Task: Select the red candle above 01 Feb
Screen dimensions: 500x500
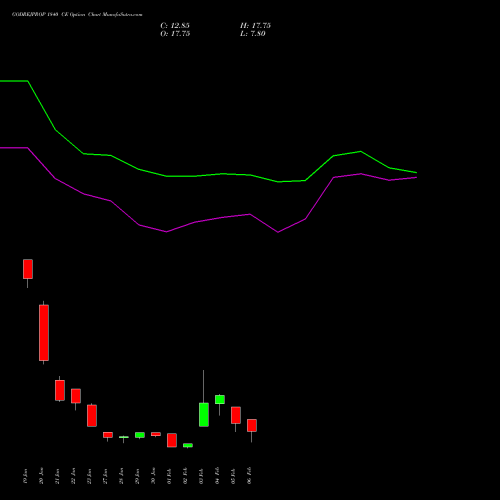Action: pyautogui.click(x=172, y=440)
